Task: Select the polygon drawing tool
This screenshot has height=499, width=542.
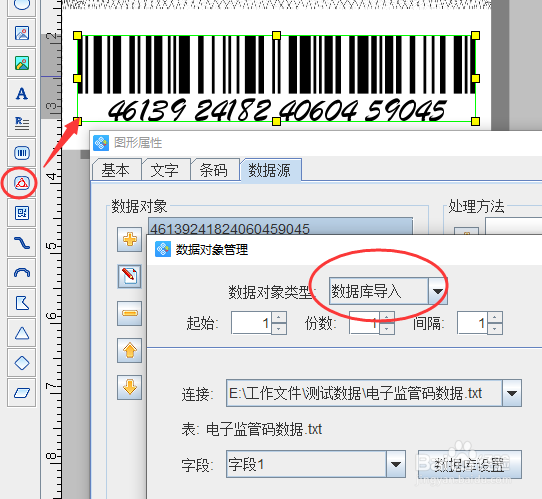Action: click(x=21, y=303)
